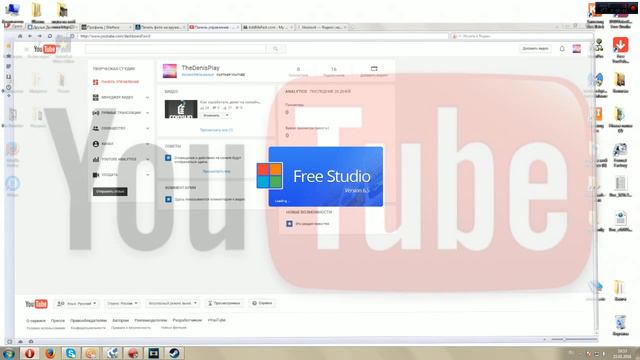Open the Разработчикам footer link
Image resolution: width=640 pixels, height=360 pixels.
click(187, 320)
